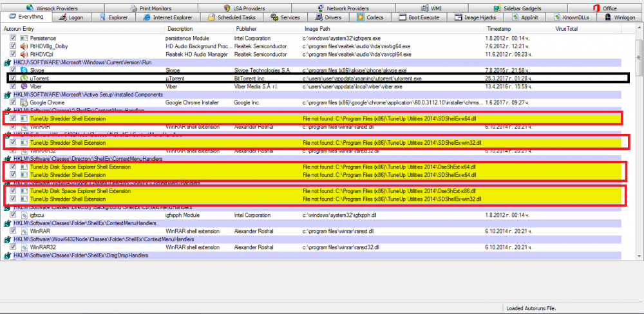644x314 pixels.
Task: Click the 'BitTorrent Inc.' publisher cell
Action: (x=250, y=78)
